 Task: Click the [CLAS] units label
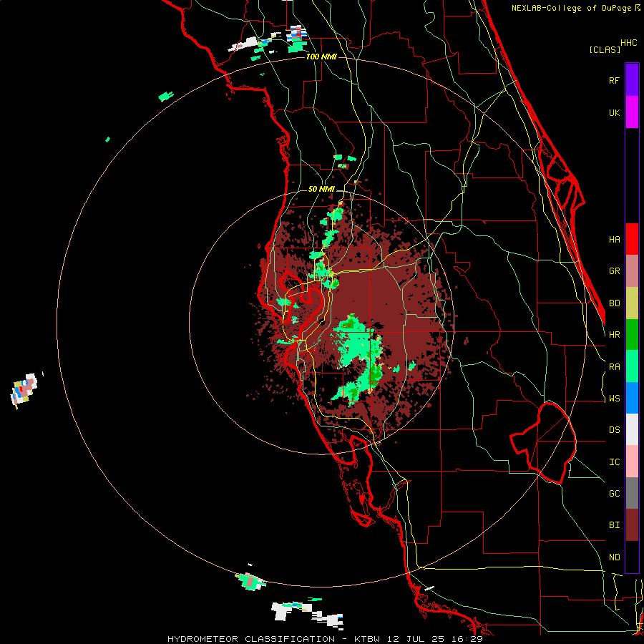tap(605, 49)
